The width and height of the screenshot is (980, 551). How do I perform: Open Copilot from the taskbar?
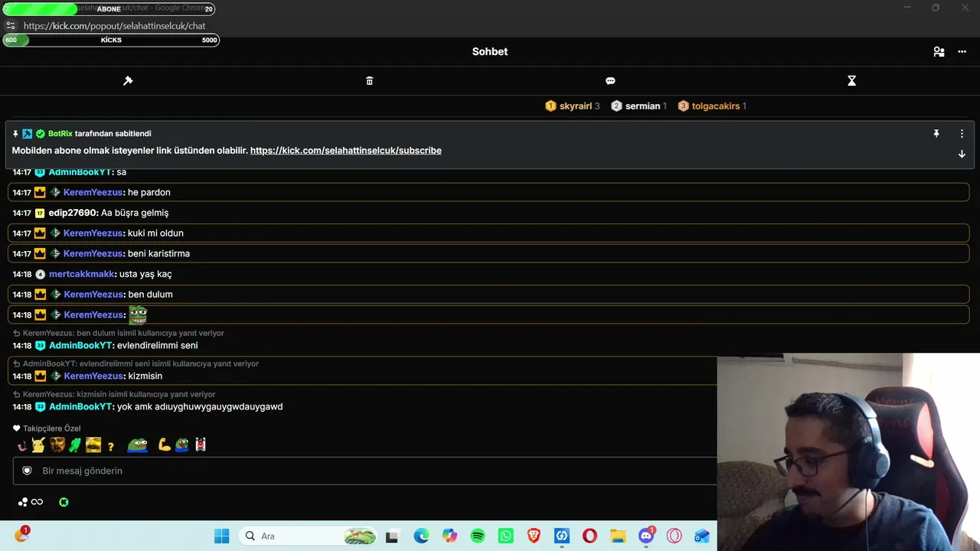click(449, 536)
